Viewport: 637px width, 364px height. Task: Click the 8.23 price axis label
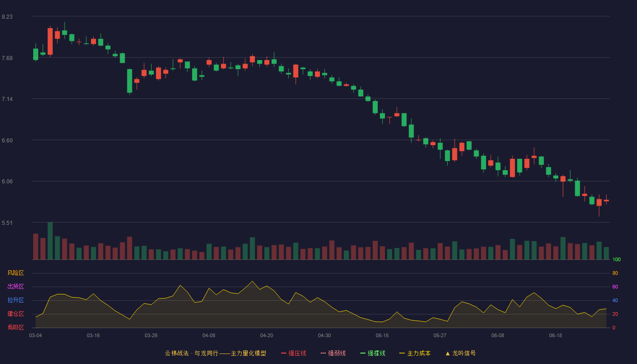point(7,17)
